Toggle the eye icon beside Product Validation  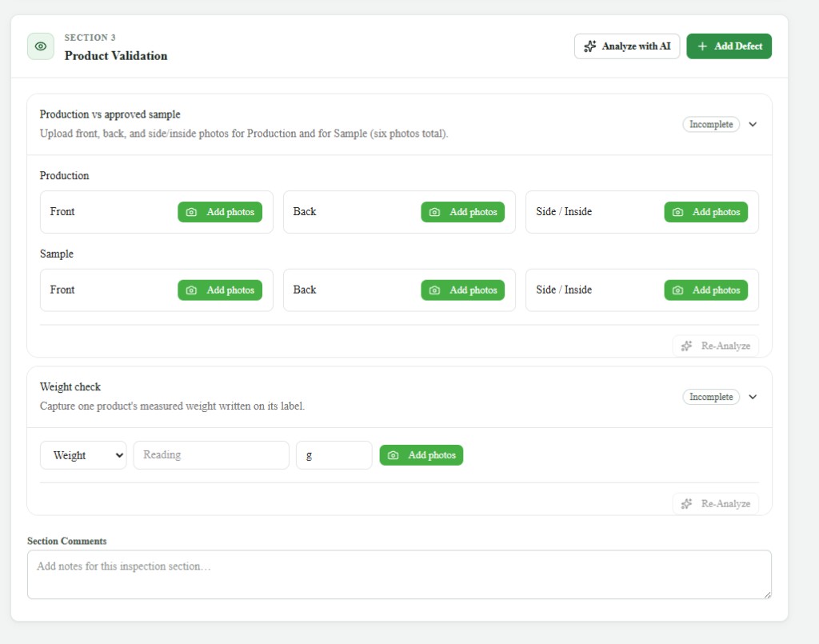[41, 46]
